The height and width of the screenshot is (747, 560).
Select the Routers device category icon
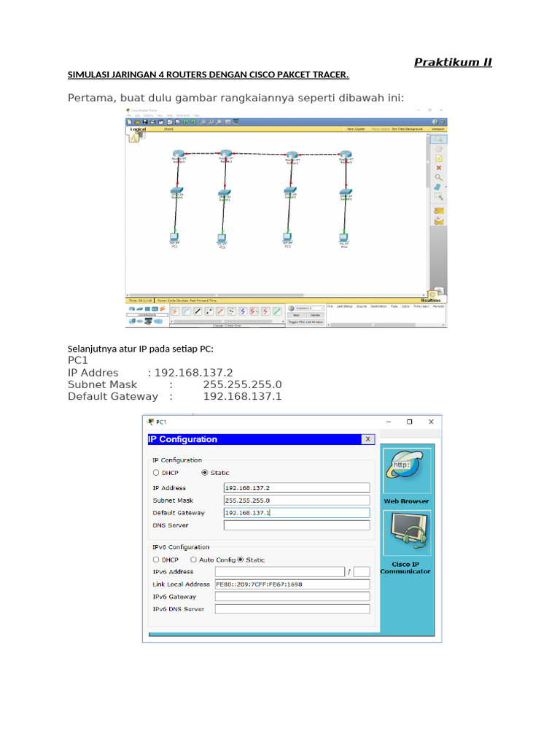[x=131, y=309]
